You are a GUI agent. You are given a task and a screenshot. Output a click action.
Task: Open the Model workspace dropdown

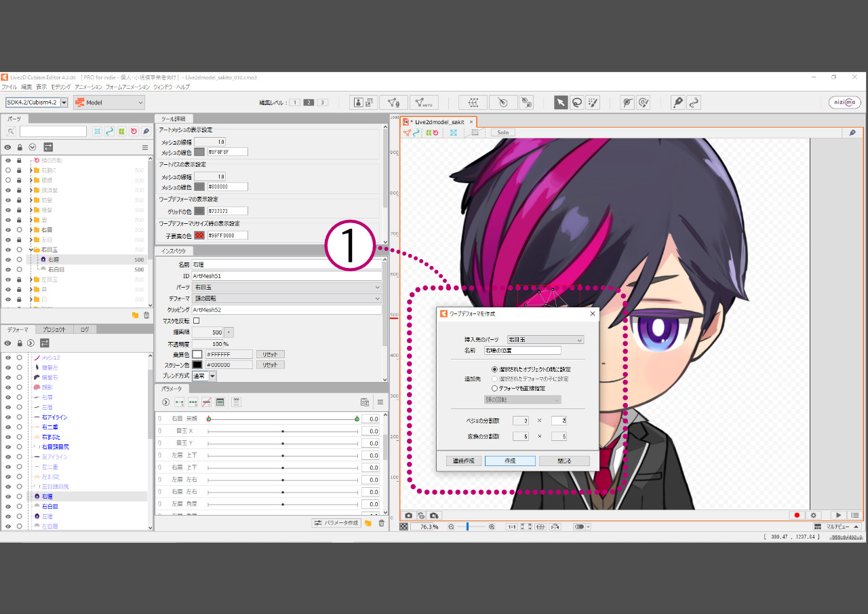click(109, 102)
